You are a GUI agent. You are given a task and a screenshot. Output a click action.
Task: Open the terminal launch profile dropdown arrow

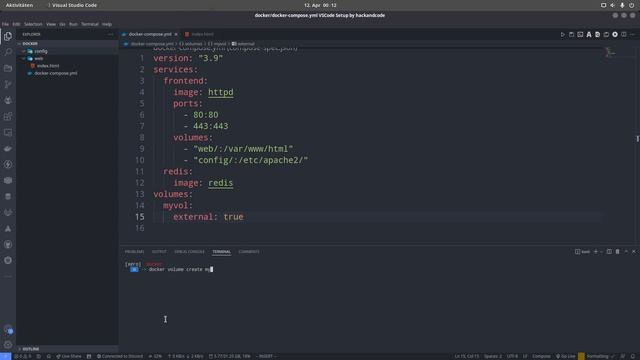tap(601, 252)
